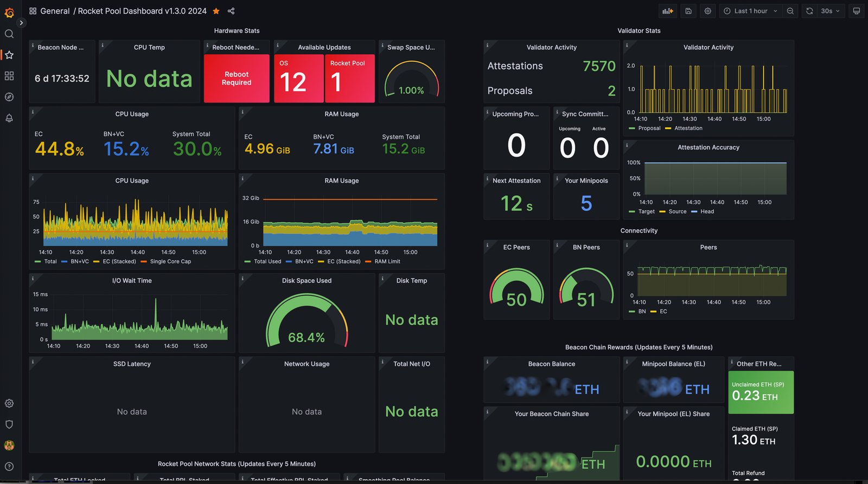Open the Alerting bell icon in sidebar
868x484 pixels.
pyautogui.click(x=9, y=118)
